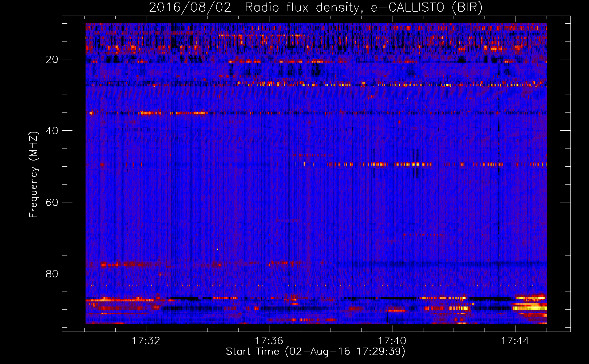Click the 17:40 time tick label
Screen dimensions: 589x364
point(392,341)
